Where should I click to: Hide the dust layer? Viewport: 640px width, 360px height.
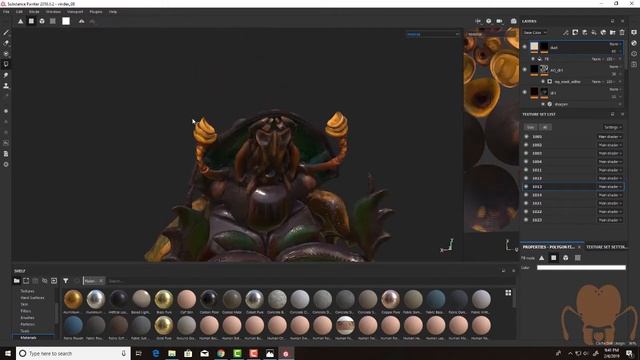(x=525, y=47)
